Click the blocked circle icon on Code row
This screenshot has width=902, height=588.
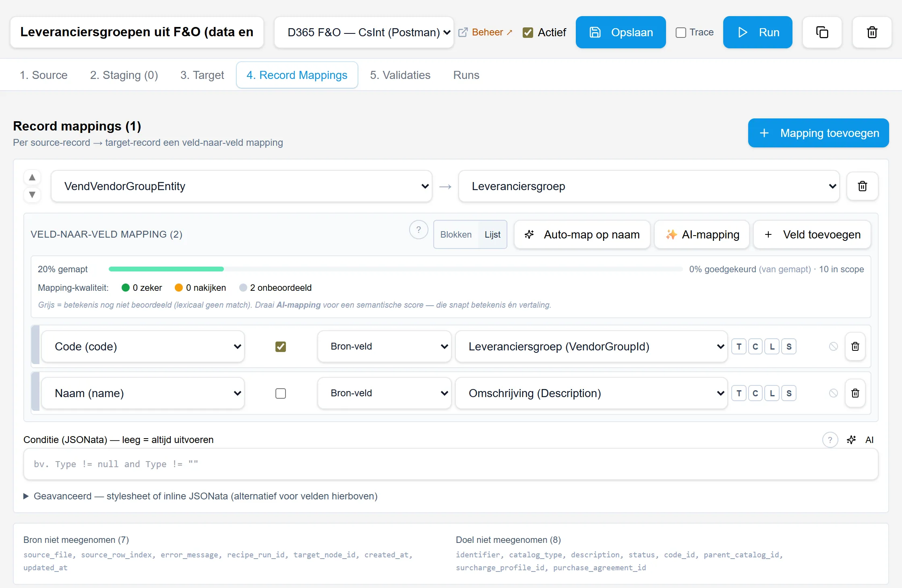coord(833,346)
